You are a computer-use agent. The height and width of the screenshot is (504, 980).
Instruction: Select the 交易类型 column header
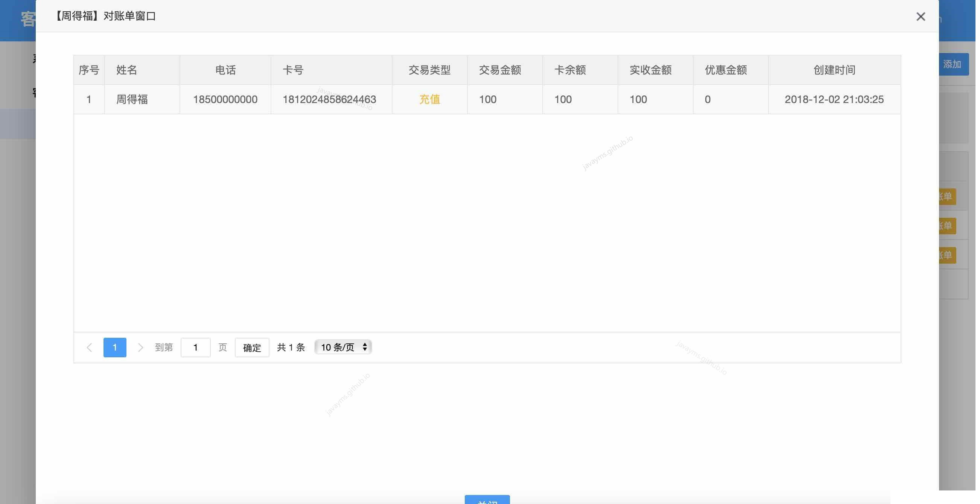click(x=429, y=70)
